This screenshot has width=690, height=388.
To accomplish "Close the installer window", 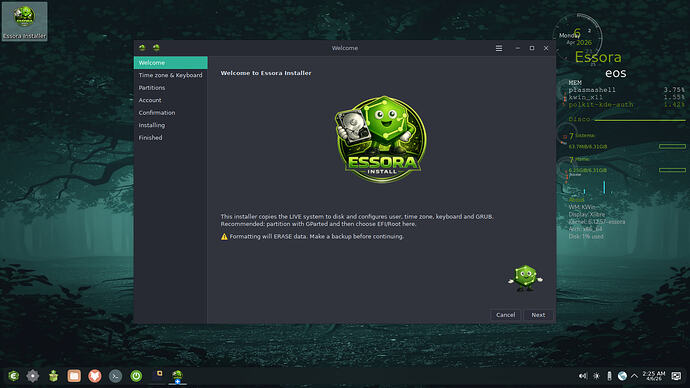I will (x=546, y=48).
